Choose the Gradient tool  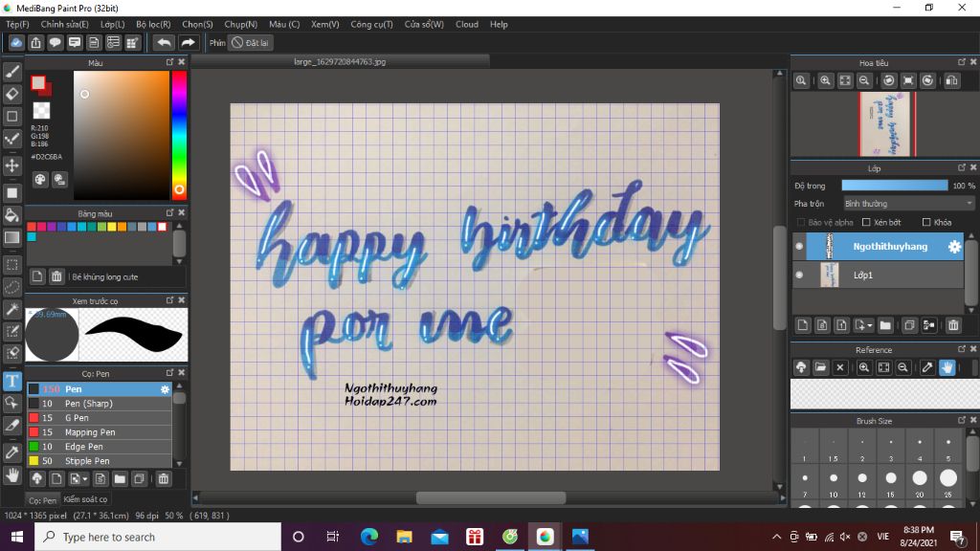(11, 237)
